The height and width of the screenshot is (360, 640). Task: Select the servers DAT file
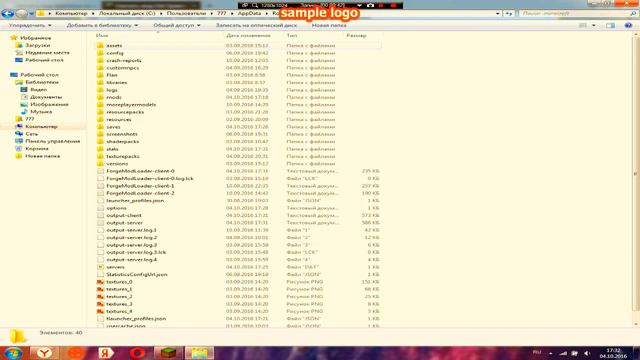pos(115,267)
